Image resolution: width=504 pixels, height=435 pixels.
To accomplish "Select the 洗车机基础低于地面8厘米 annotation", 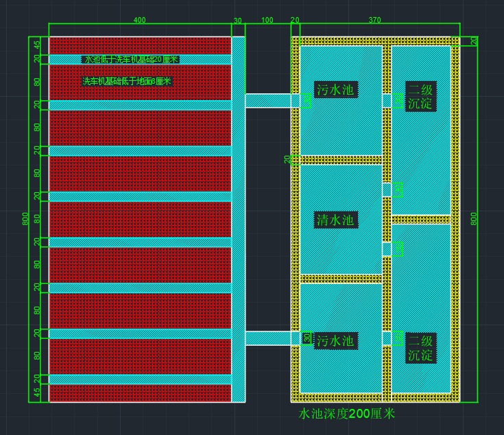I will [127, 81].
